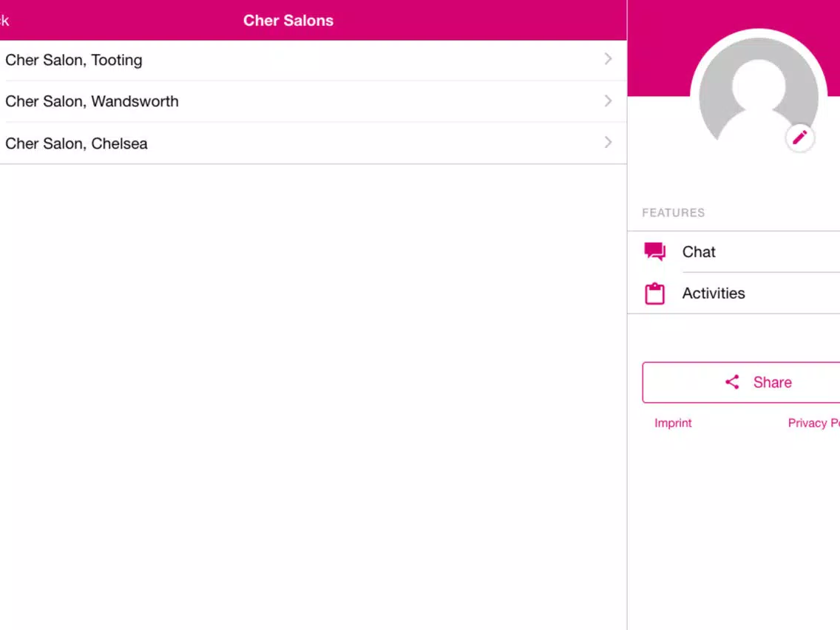
Task: Open the Imprint link
Action: [x=673, y=423]
